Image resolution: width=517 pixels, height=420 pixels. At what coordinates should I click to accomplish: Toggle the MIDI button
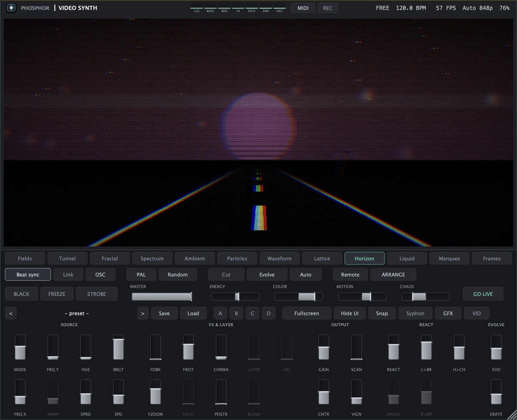[303, 8]
